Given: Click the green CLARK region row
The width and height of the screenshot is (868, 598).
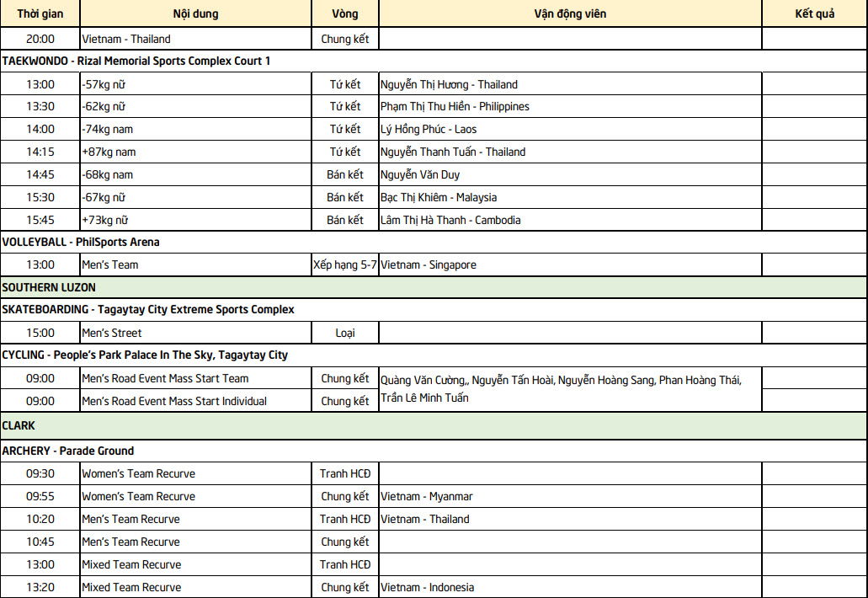Looking at the screenshot, I should [19, 426].
